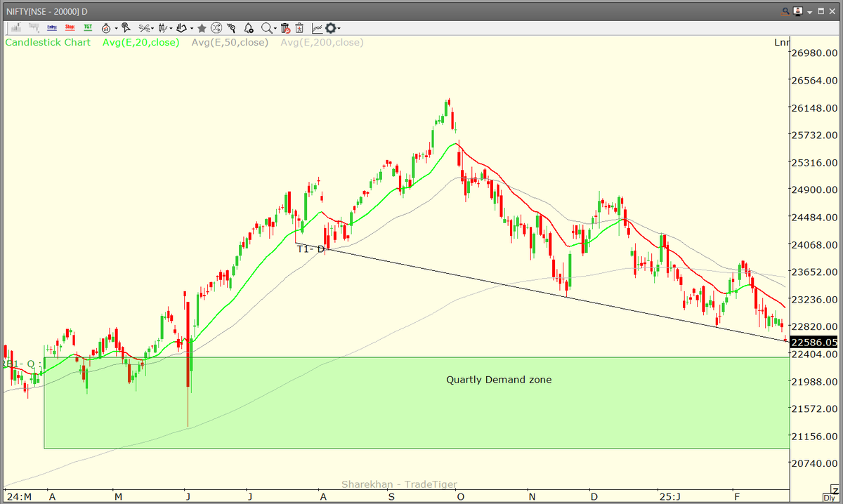
Task: Click the 20740.00 price axis label
Action: pos(816,463)
